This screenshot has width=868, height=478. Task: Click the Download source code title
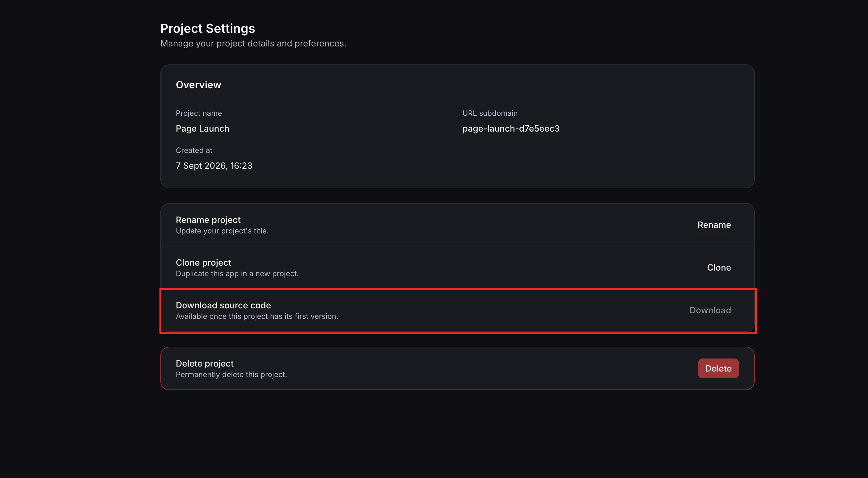point(224,306)
